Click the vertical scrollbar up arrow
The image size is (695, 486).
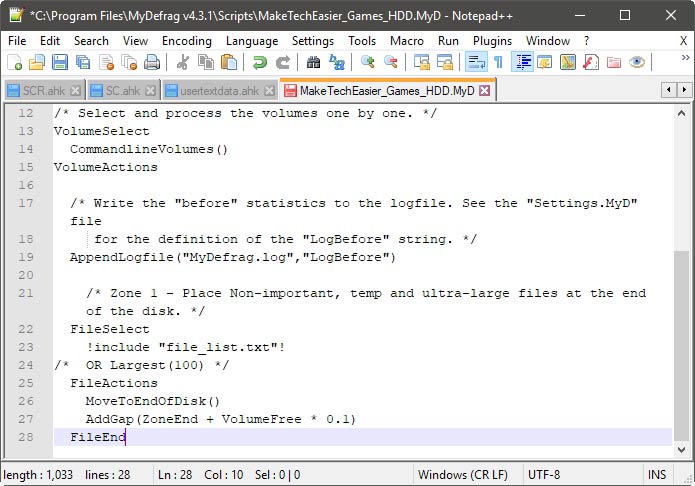click(x=681, y=113)
